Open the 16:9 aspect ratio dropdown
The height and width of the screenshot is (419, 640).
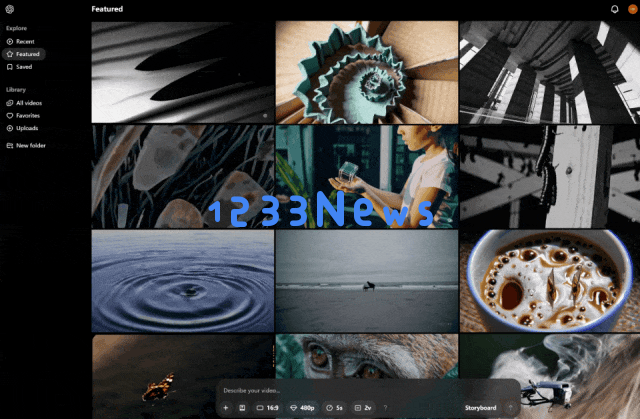click(x=268, y=408)
